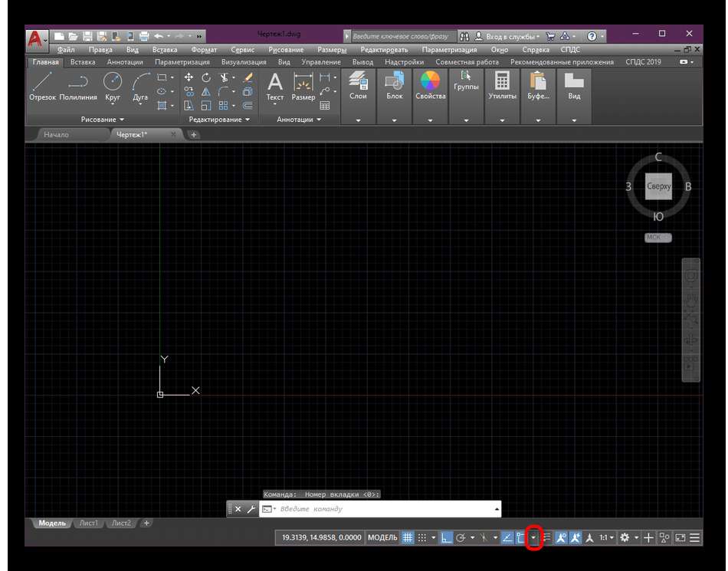Open the object snap dropdown arrow
Screen dimensions: 728x571
point(534,538)
